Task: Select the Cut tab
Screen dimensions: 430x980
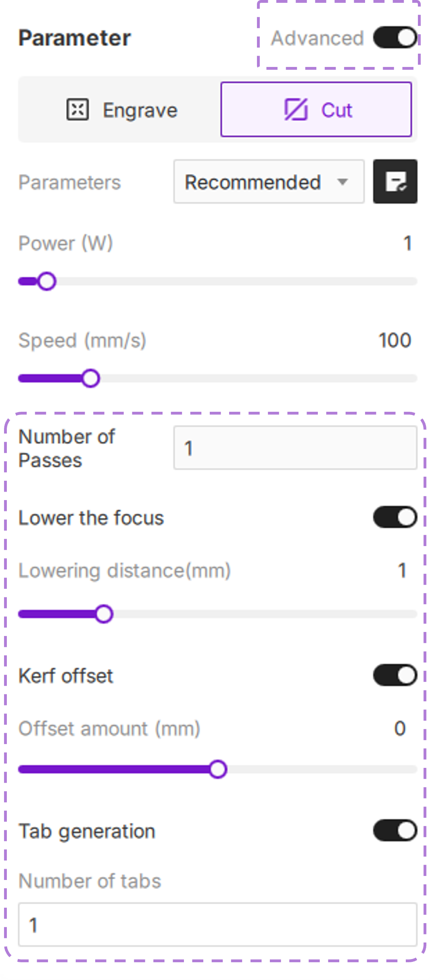Action: (316, 110)
